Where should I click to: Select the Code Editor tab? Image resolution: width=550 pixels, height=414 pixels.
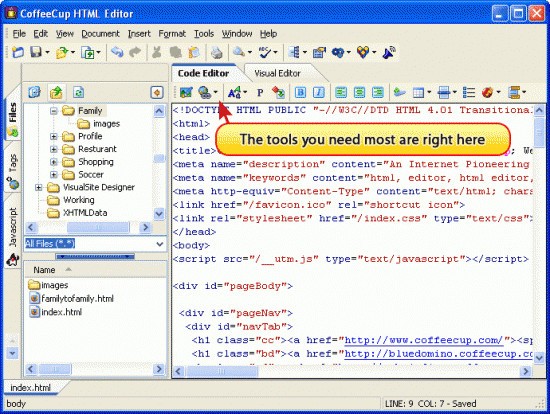pos(203,73)
